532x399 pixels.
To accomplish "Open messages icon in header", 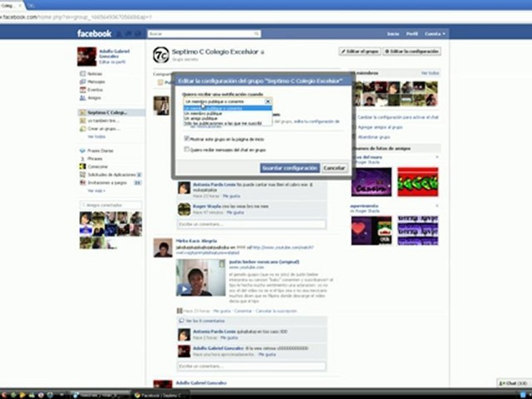I will [129, 34].
